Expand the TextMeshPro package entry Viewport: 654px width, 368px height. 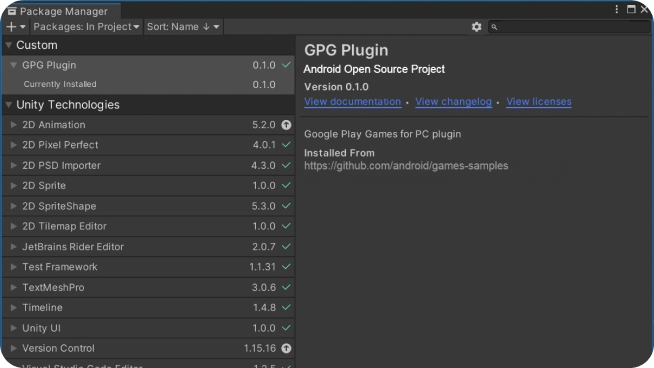(13, 287)
